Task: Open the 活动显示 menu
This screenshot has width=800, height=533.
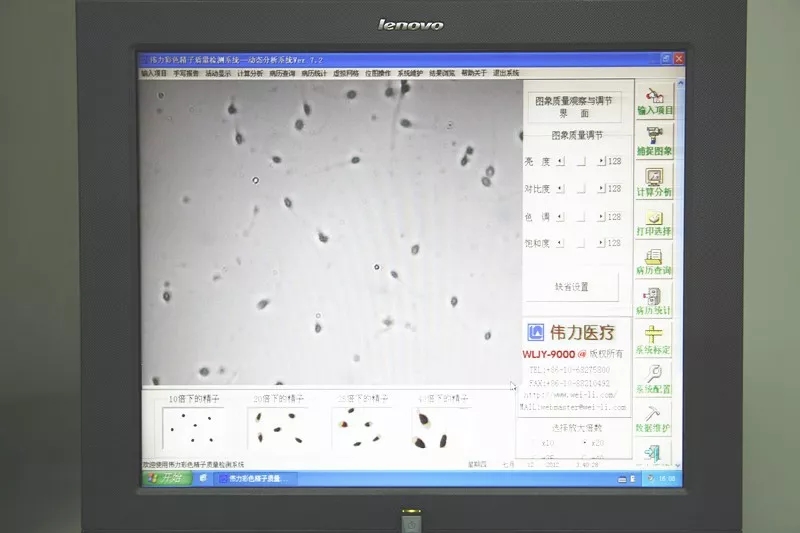Action: tap(218, 73)
